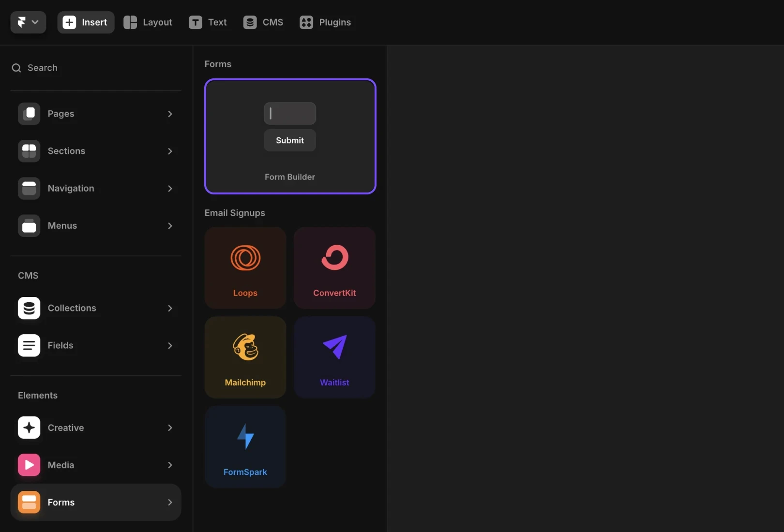The image size is (784, 532).
Task: Select the Navigation label in sidebar
Action: coord(71,188)
